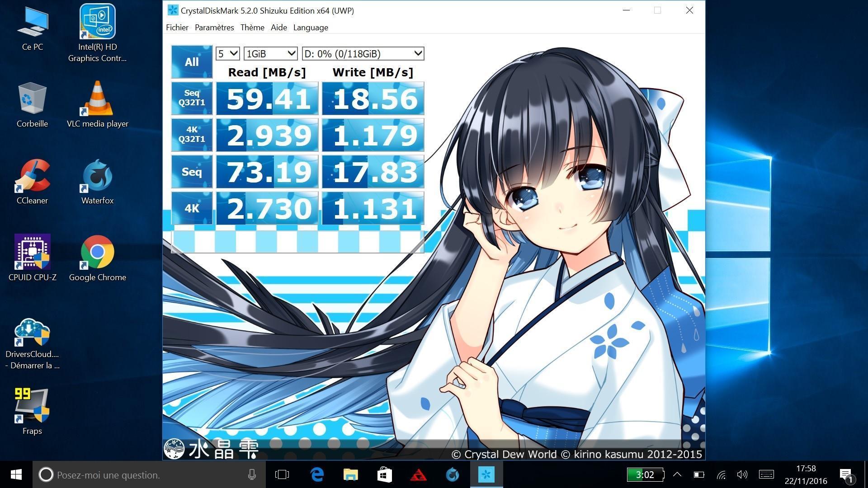This screenshot has width=868, height=488.
Task: Click the File Explorer taskbar icon
Action: click(x=351, y=474)
